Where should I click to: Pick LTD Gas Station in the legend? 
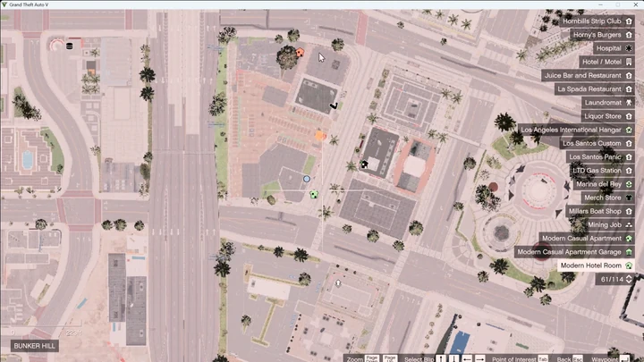click(602, 171)
